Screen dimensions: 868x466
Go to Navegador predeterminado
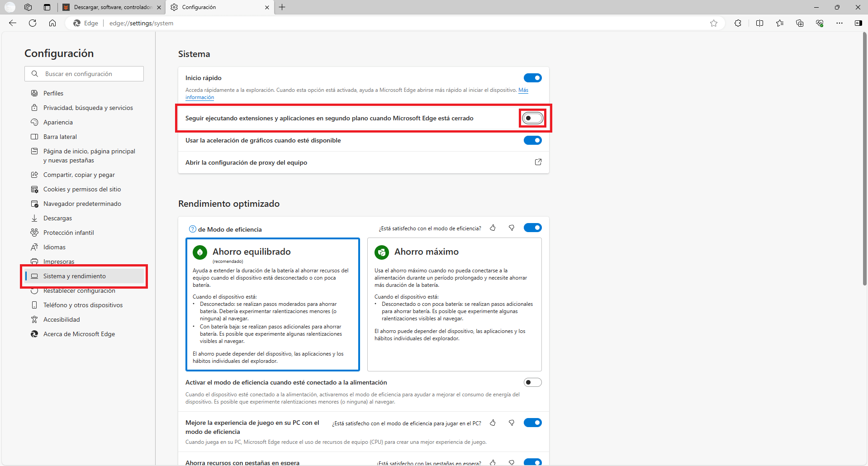pos(84,204)
